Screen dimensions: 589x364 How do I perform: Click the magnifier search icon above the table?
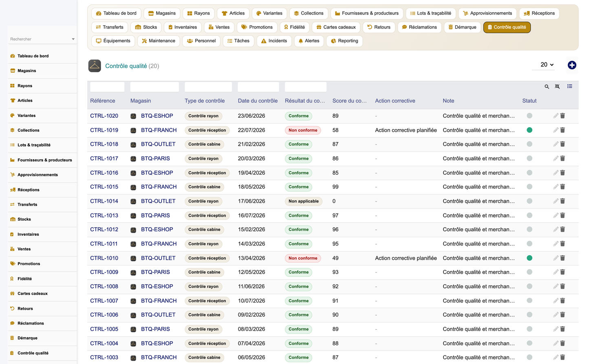pos(547,86)
